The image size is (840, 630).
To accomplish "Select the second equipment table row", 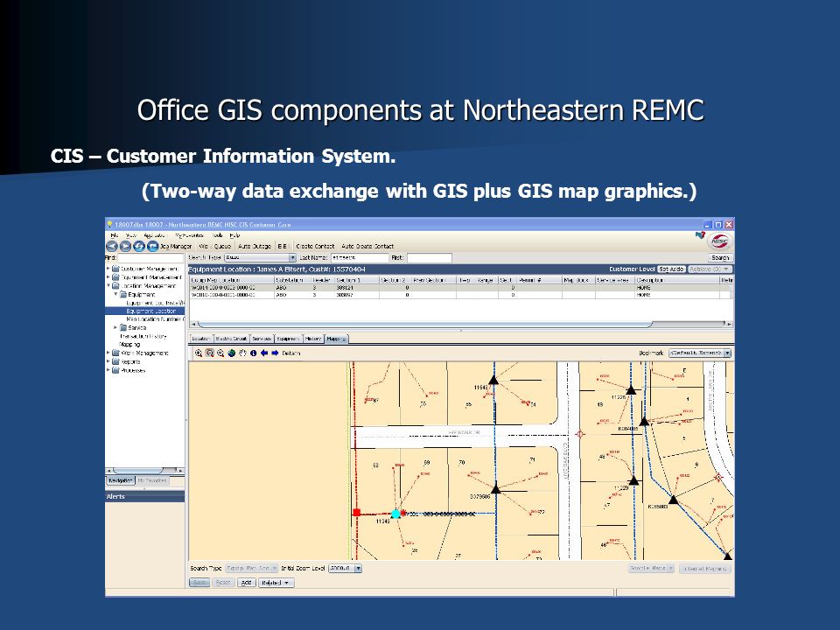I will 461,295.
